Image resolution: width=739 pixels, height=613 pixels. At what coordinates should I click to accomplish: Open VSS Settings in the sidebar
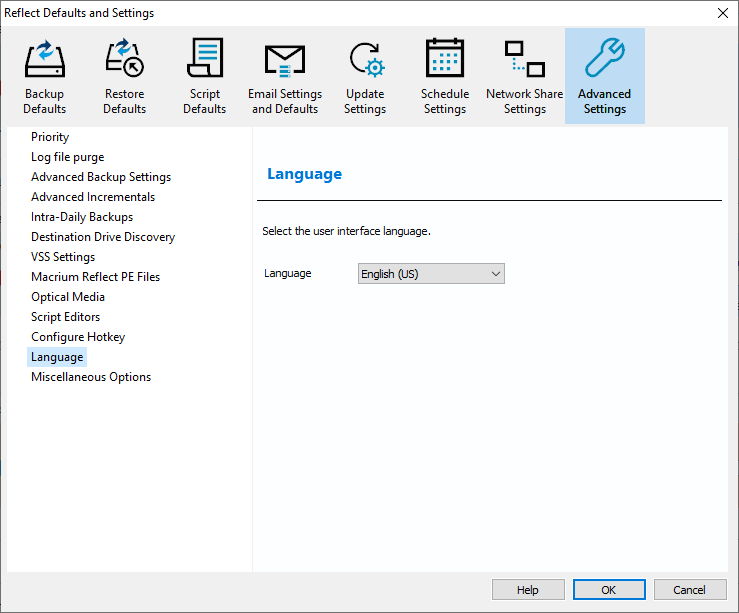[63, 257]
